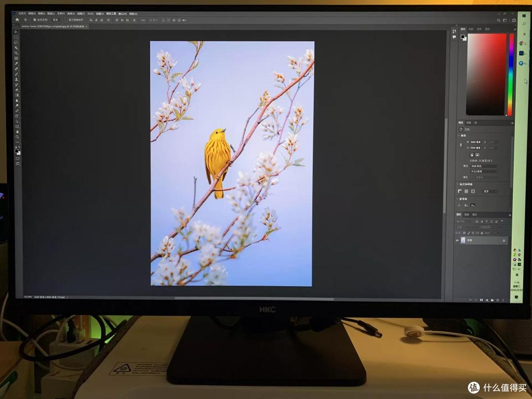Open the 图像(I) menu
The height and width of the screenshot is (399, 532).
(x=41, y=14)
